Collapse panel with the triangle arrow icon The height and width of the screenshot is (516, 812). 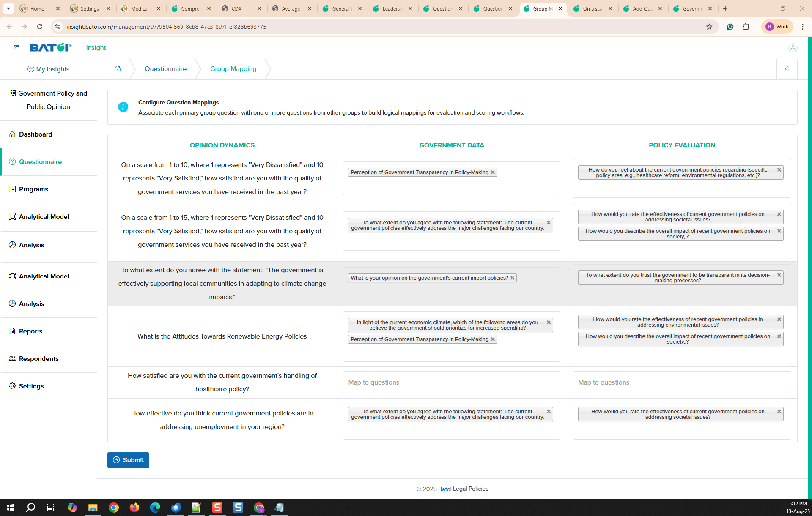(x=787, y=69)
